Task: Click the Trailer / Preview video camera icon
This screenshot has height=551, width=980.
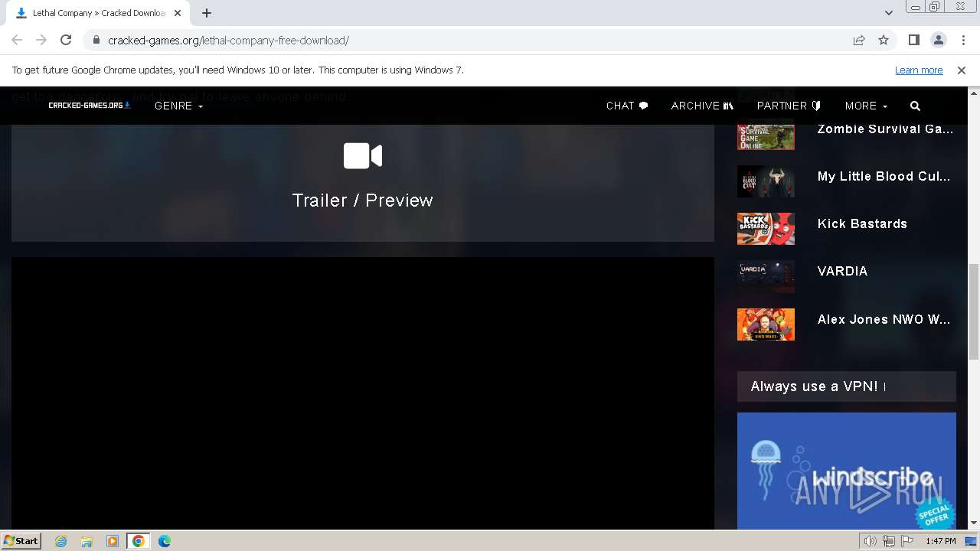Action: click(363, 156)
